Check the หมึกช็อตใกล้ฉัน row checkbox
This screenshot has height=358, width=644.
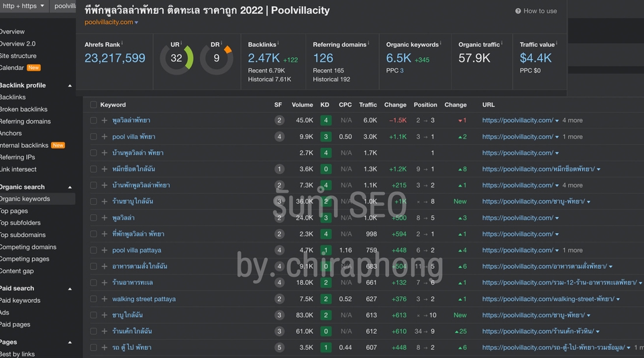point(93,169)
